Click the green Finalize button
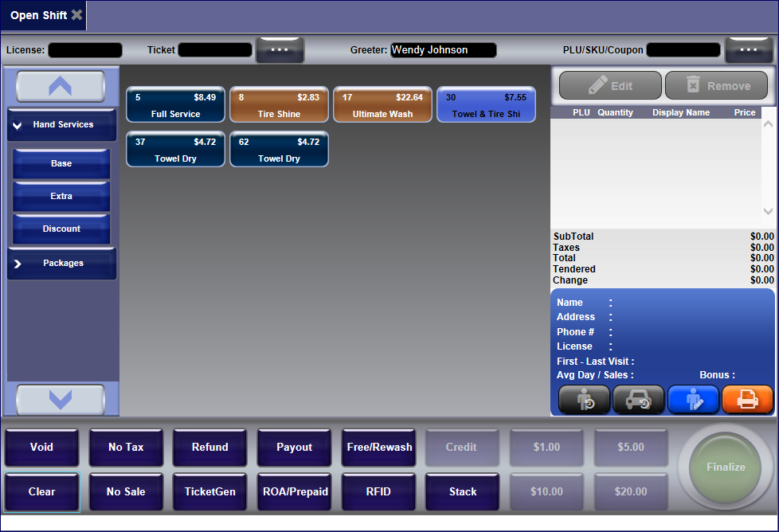 tap(725, 467)
